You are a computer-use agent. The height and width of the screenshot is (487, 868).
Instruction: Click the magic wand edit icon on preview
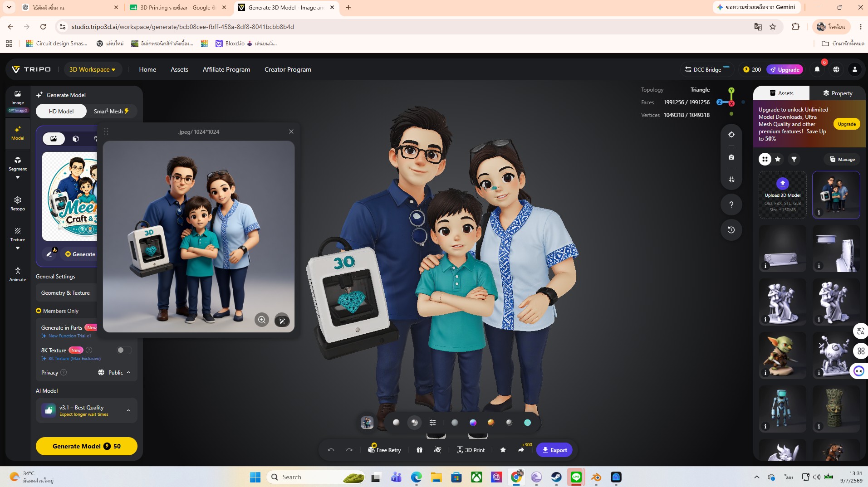pos(282,321)
